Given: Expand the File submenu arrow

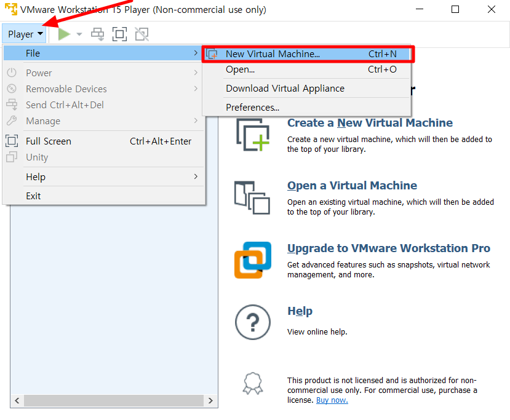Looking at the screenshot, I should pos(196,53).
